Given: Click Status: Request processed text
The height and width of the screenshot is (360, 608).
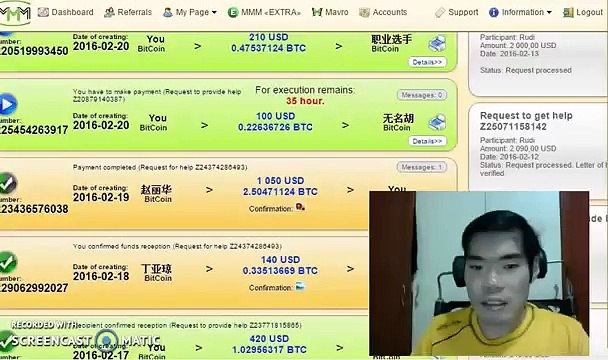Looking at the screenshot, I should click(526, 70).
